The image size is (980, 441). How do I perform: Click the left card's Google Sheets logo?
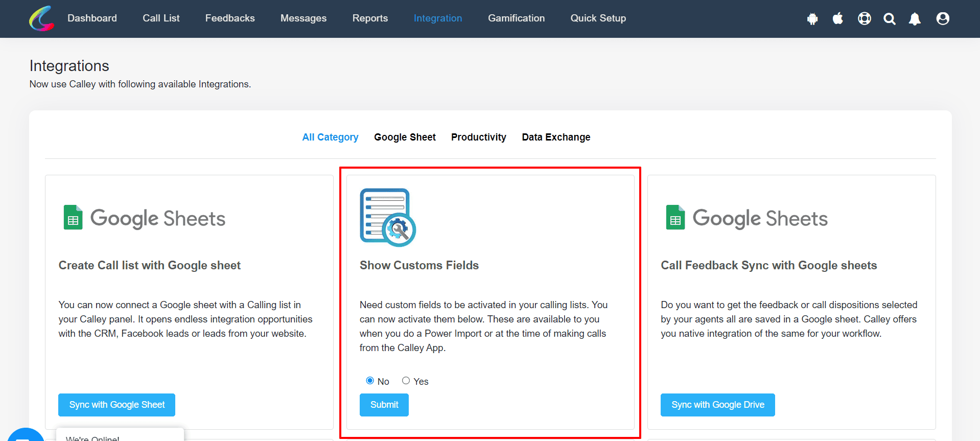[x=144, y=218]
